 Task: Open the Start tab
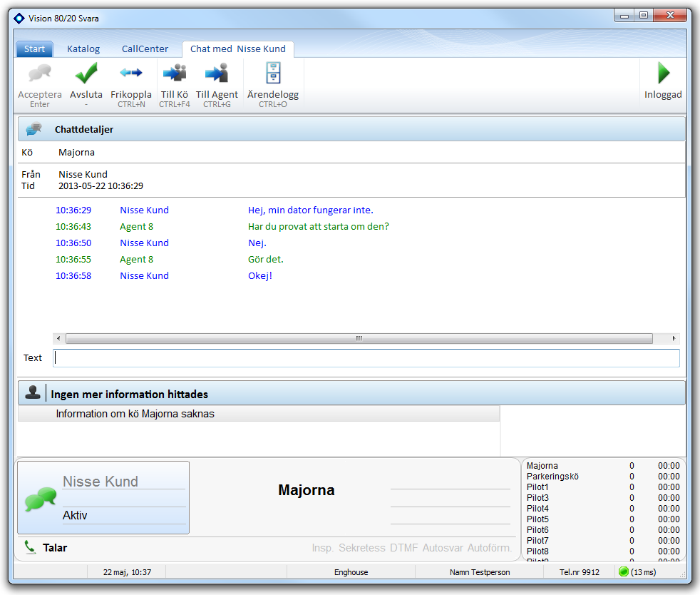tap(34, 49)
